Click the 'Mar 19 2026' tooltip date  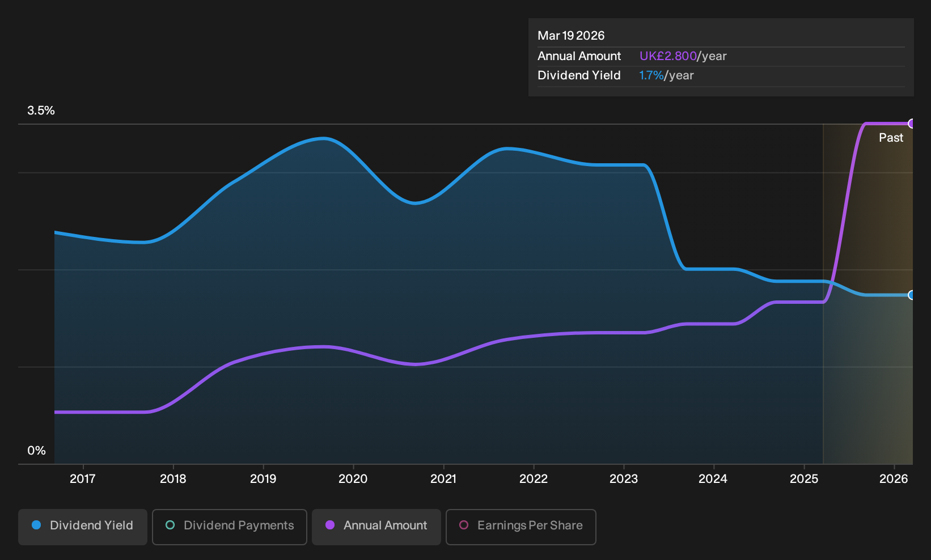pyautogui.click(x=571, y=36)
